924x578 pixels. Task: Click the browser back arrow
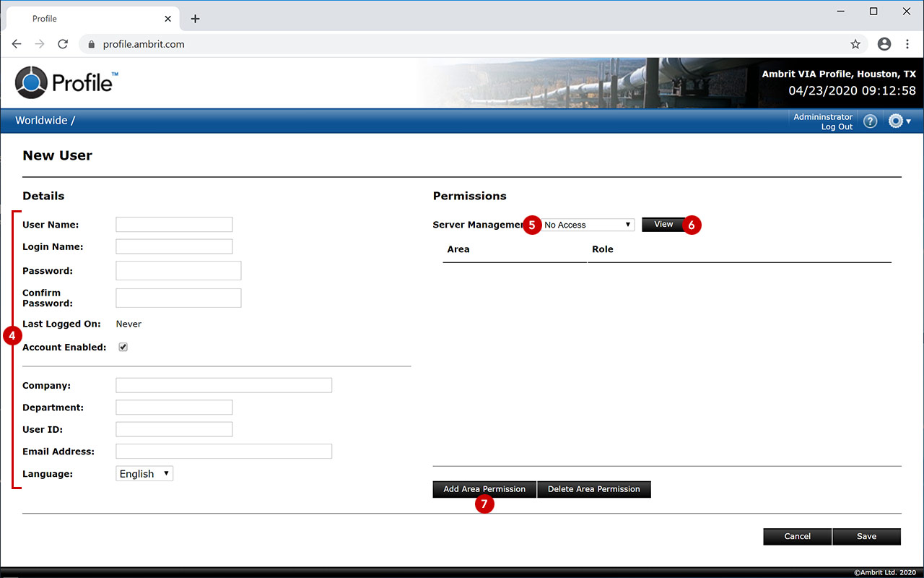tap(17, 44)
